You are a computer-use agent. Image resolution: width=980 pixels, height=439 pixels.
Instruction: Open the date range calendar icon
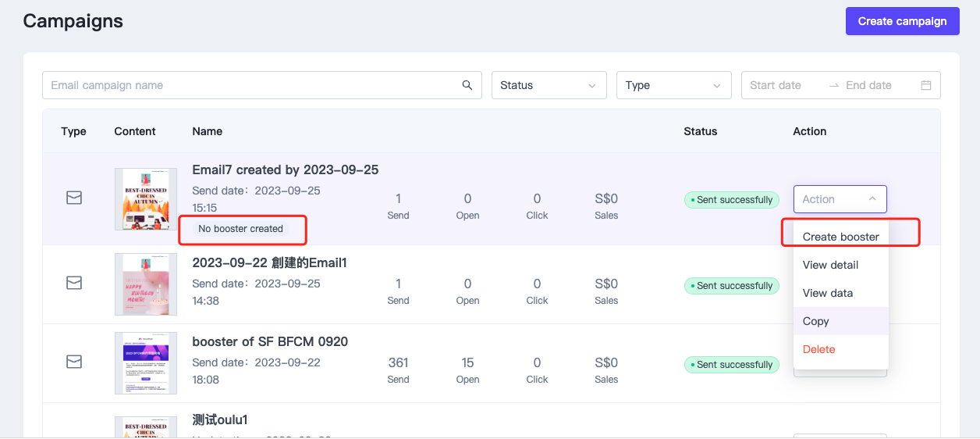coord(926,85)
